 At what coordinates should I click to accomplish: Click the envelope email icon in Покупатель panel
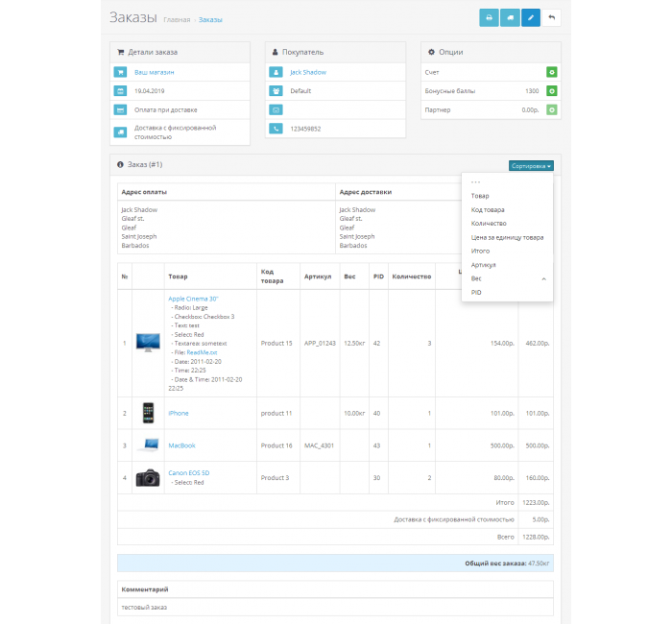276,109
